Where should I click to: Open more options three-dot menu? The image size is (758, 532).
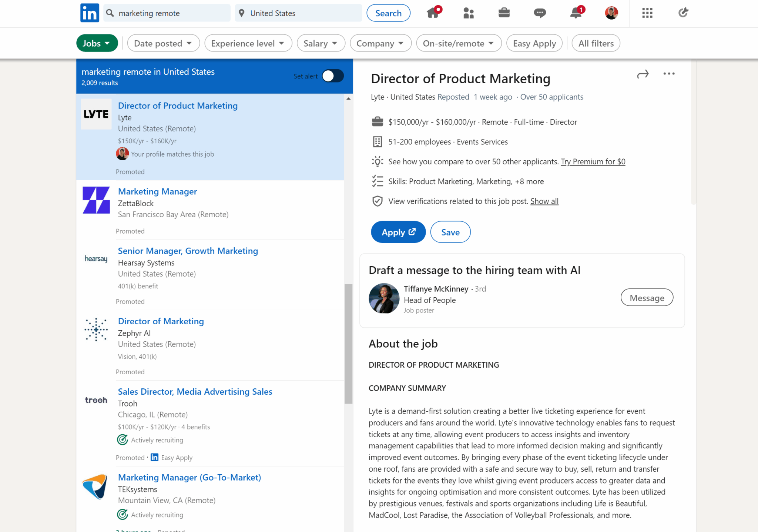point(669,74)
